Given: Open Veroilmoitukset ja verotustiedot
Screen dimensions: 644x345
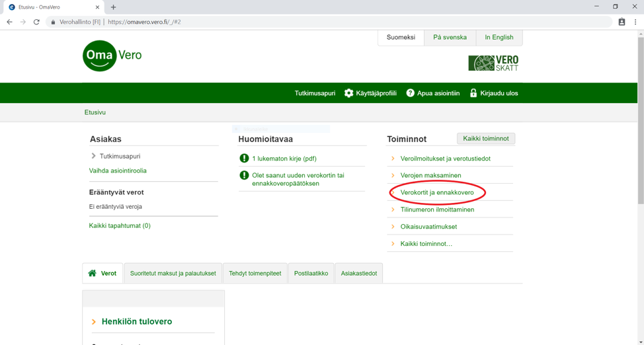Looking at the screenshot, I should coord(445,159).
